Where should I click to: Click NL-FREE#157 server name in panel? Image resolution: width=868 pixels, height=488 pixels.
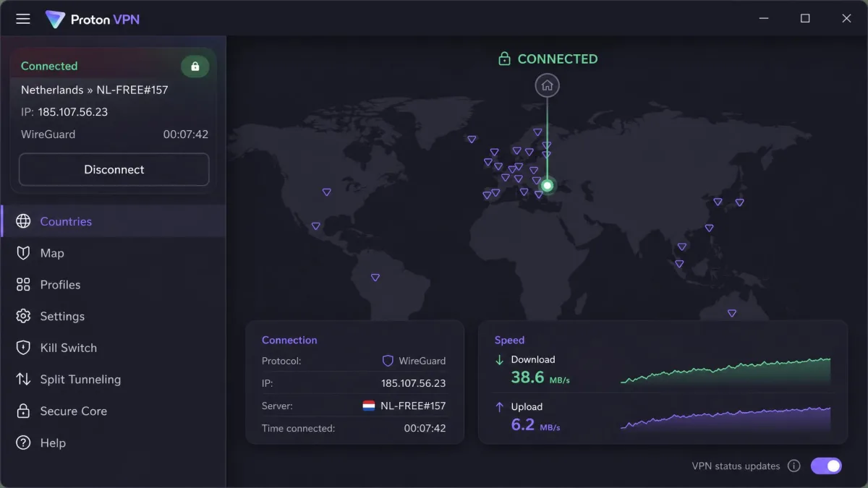pos(413,406)
